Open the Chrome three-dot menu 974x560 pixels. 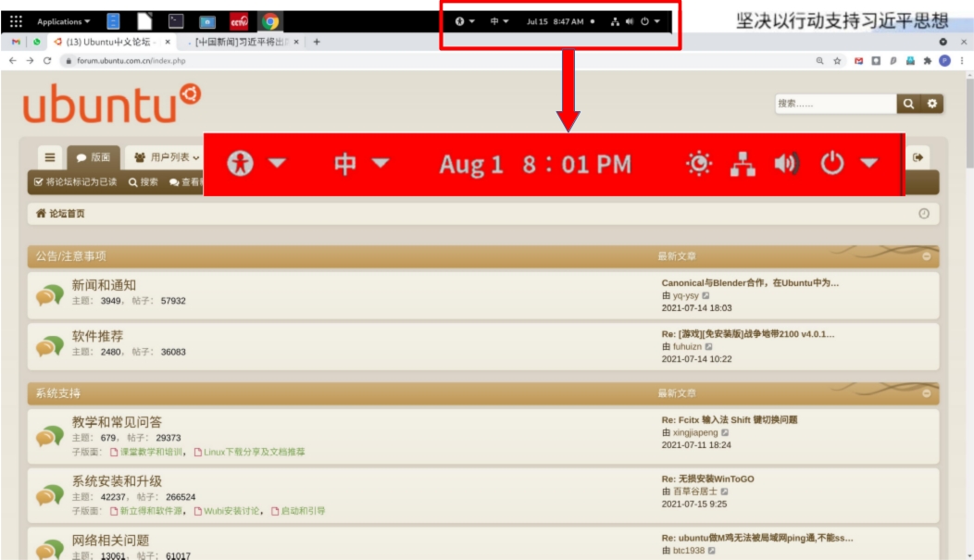[962, 61]
